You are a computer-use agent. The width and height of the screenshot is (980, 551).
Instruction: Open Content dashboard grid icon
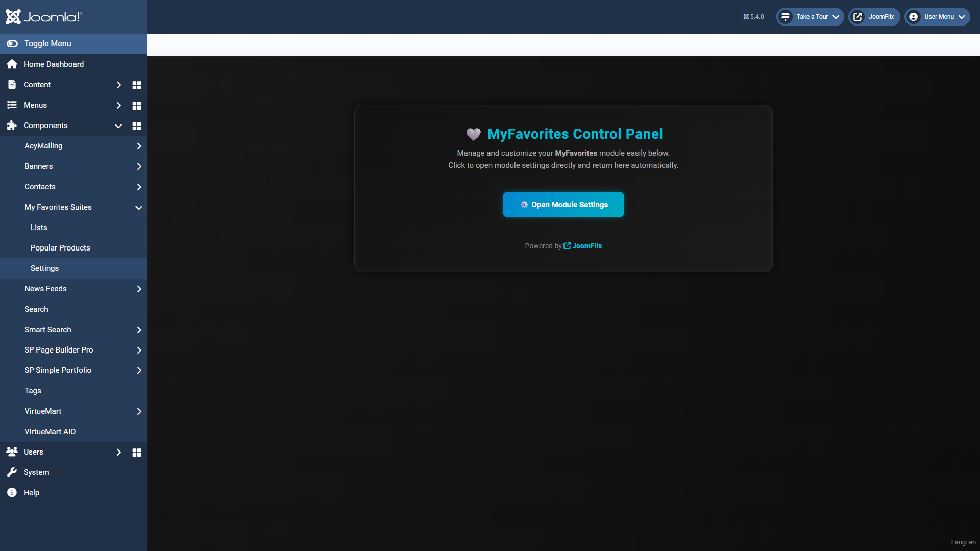[x=136, y=85]
